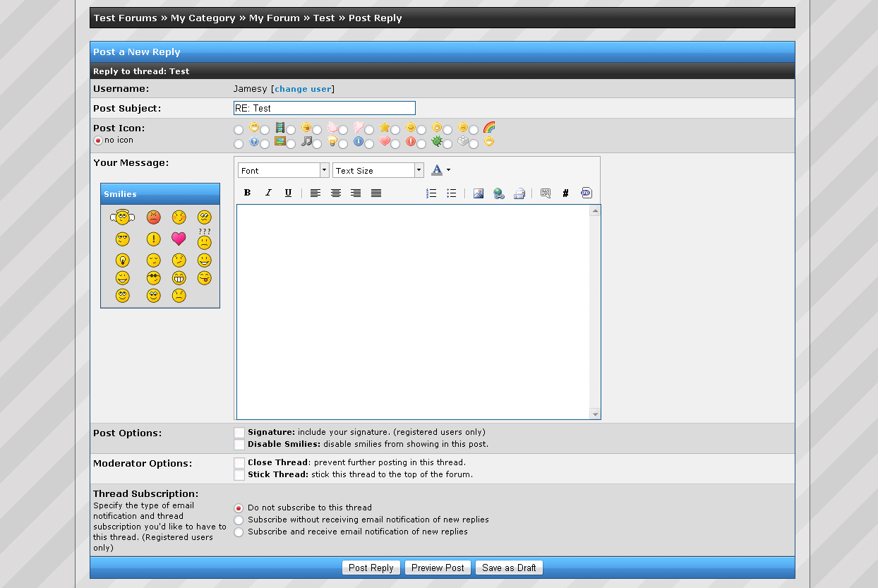Select subscribe without email notification option
This screenshot has width=878, height=588.
click(x=239, y=520)
